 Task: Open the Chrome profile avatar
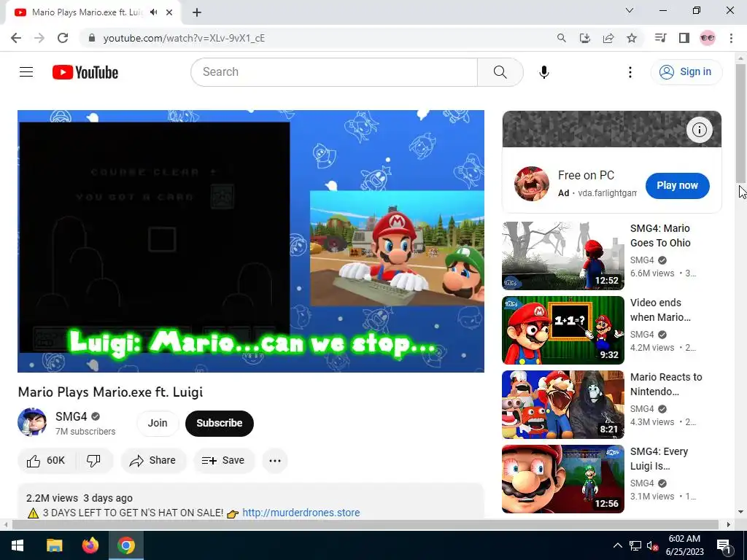click(708, 38)
